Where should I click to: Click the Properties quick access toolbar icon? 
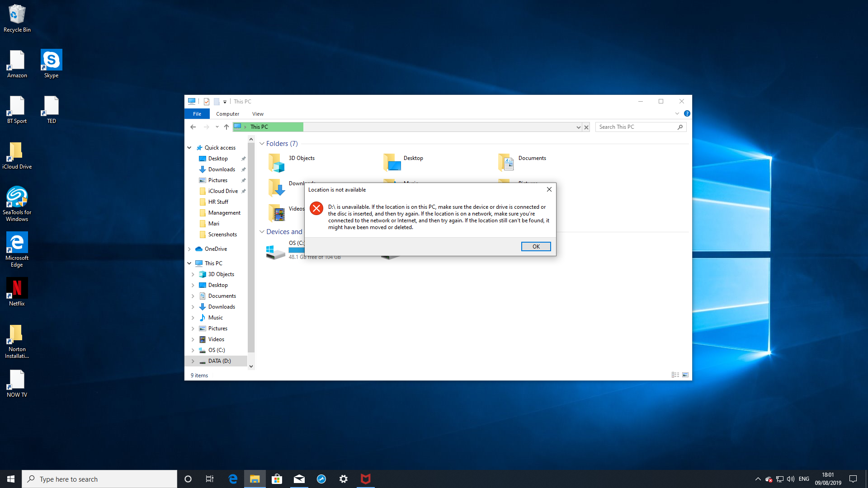point(207,102)
